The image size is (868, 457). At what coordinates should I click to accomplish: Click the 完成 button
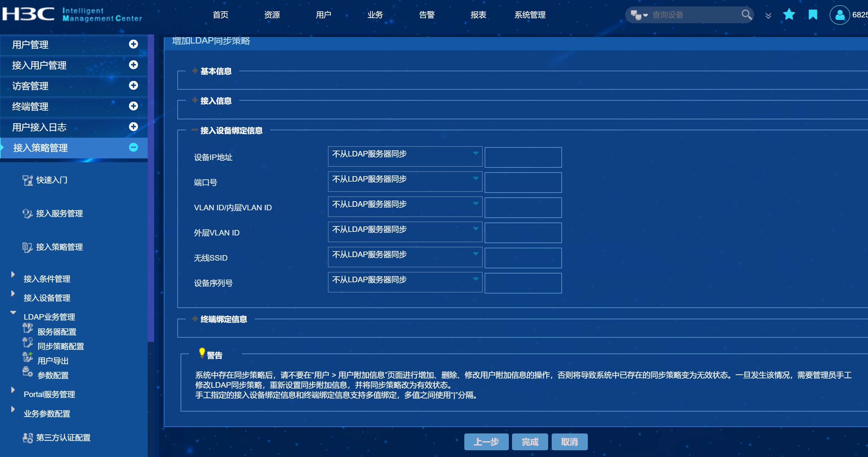click(530, 442)
